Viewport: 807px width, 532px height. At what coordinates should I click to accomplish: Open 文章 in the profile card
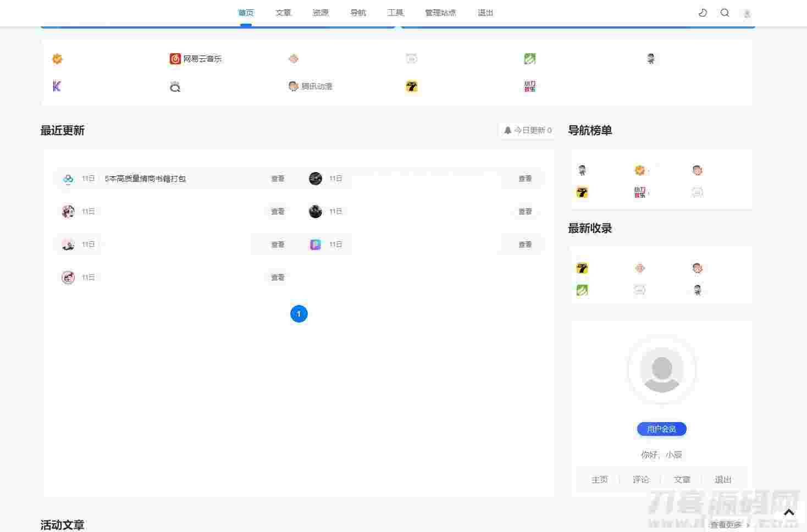[x=682, y=480]
